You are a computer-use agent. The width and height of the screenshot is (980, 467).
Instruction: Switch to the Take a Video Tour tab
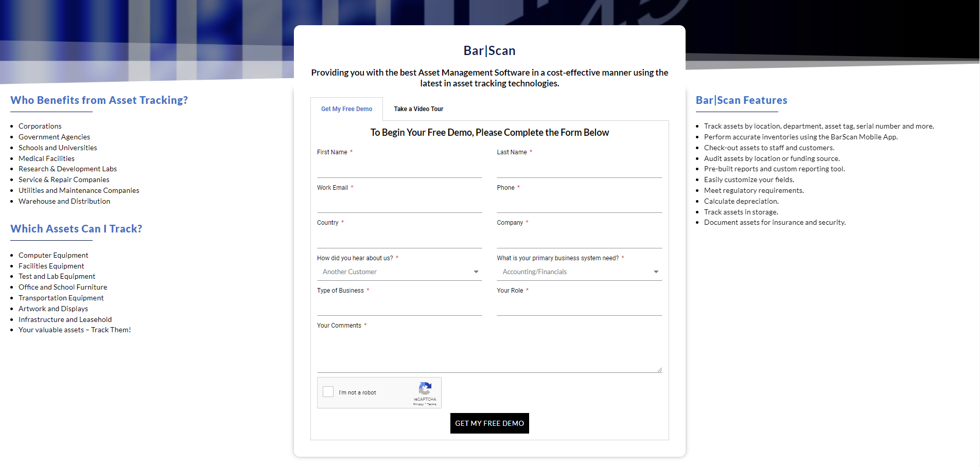[x=418, y=109]
